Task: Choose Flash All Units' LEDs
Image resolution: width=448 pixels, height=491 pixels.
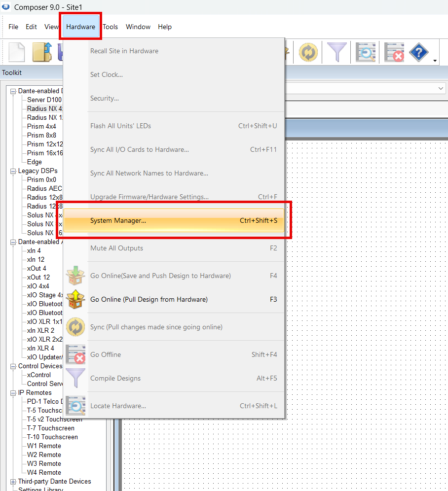Action: click(x=174, y=126)
